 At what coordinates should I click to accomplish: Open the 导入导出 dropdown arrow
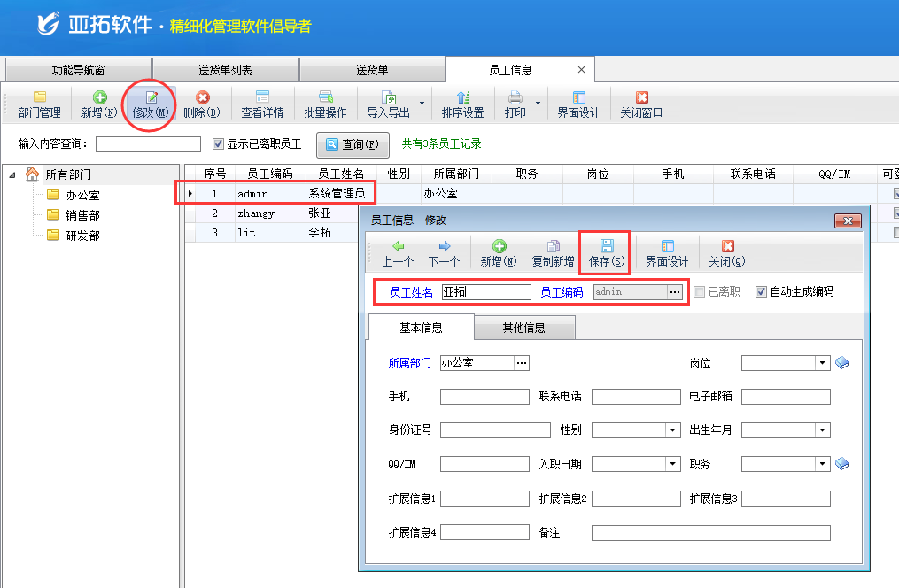(422, 104)
